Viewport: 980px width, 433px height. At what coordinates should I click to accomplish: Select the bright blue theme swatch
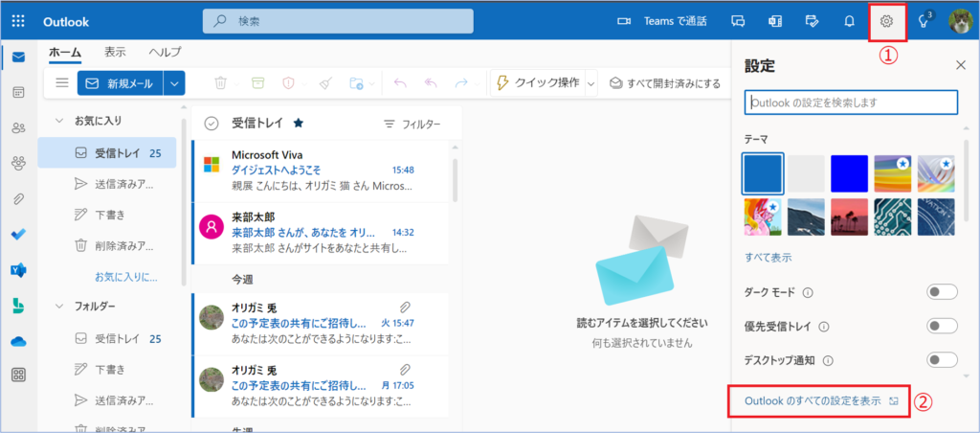pos(849,173)
